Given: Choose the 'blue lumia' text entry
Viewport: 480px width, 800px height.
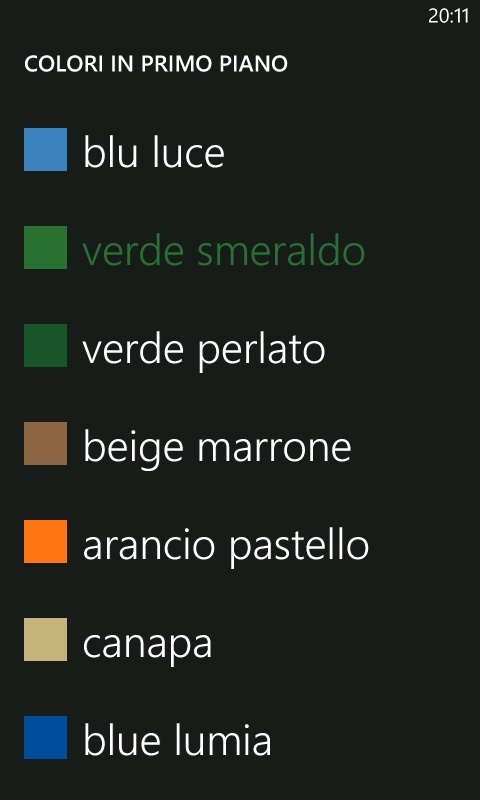Looking at the screenshot, I should tap(177, 740).
